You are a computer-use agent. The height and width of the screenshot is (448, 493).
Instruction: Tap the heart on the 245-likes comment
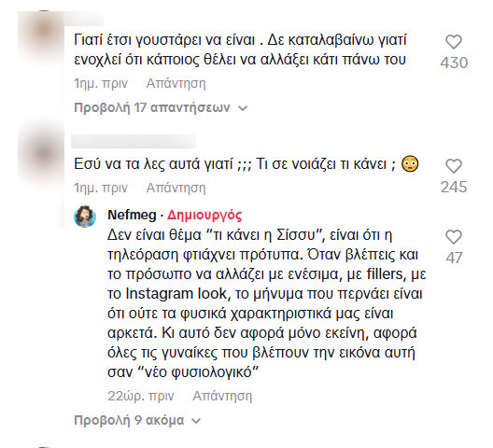tap(454, 166)
